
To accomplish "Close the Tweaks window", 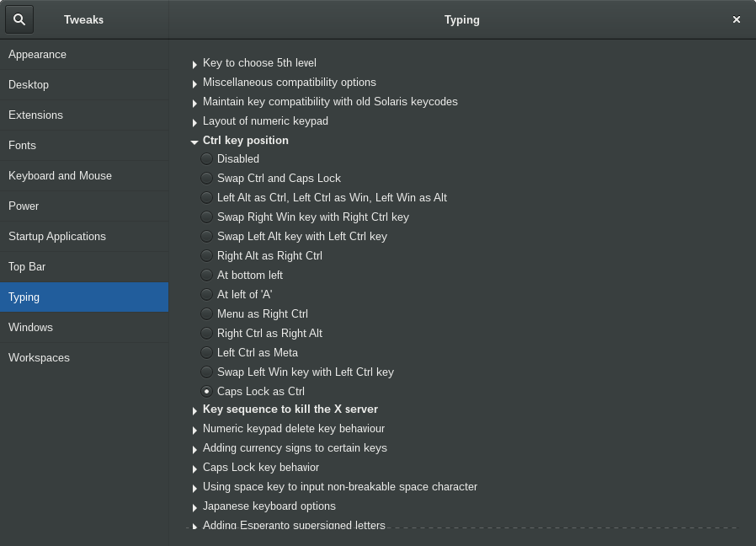I will coord(737,19).
